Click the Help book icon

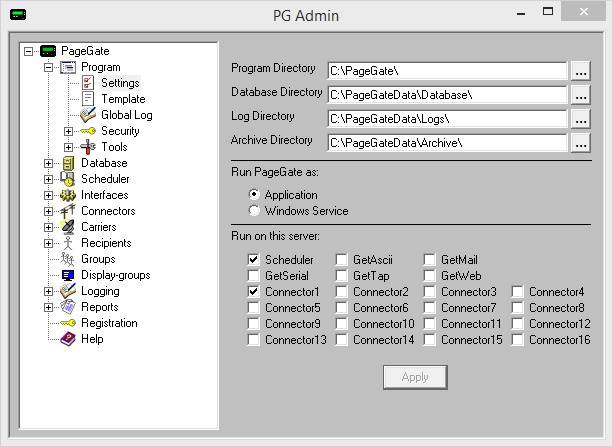tap(68, 339)
